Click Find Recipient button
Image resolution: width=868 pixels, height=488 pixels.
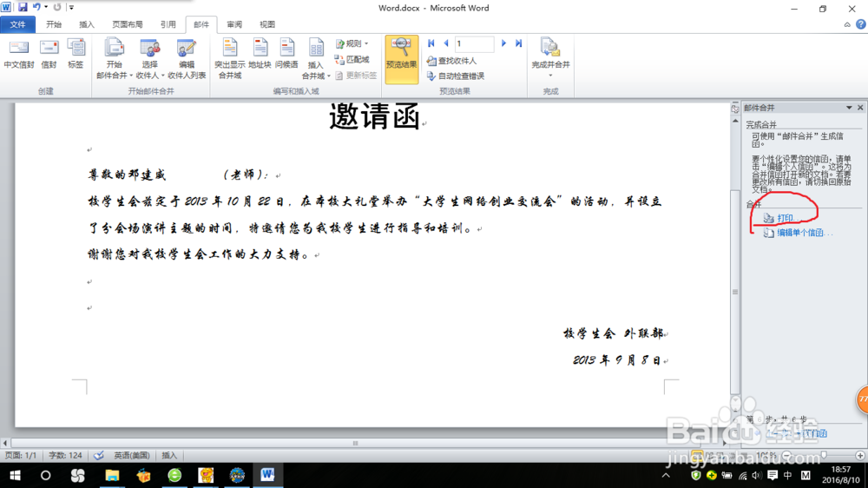451,61
